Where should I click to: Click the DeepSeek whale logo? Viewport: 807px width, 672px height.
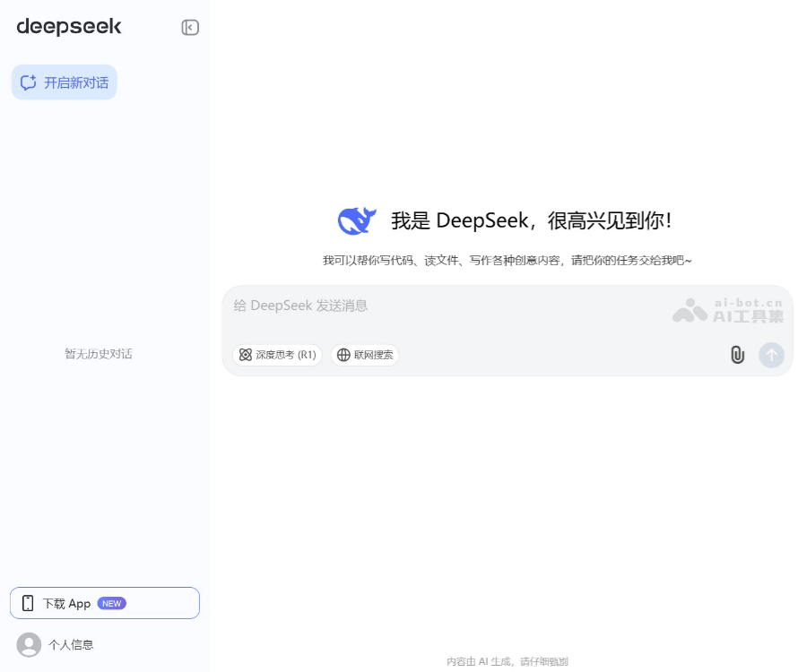pyautogui.click(x=356, y=220)
